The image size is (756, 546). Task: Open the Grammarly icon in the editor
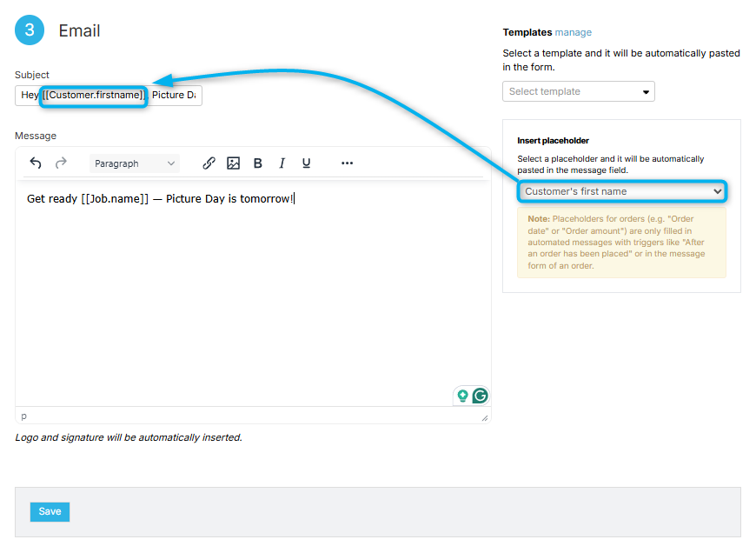tap(480, 396)
